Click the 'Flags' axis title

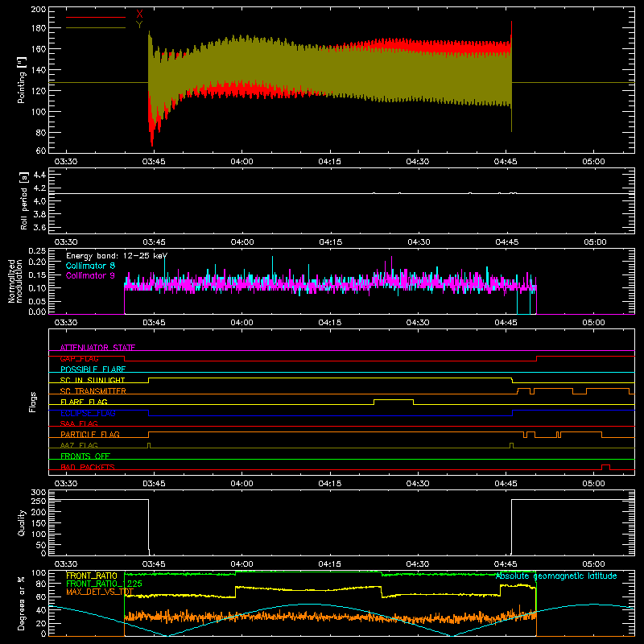(x=33, y=402)
